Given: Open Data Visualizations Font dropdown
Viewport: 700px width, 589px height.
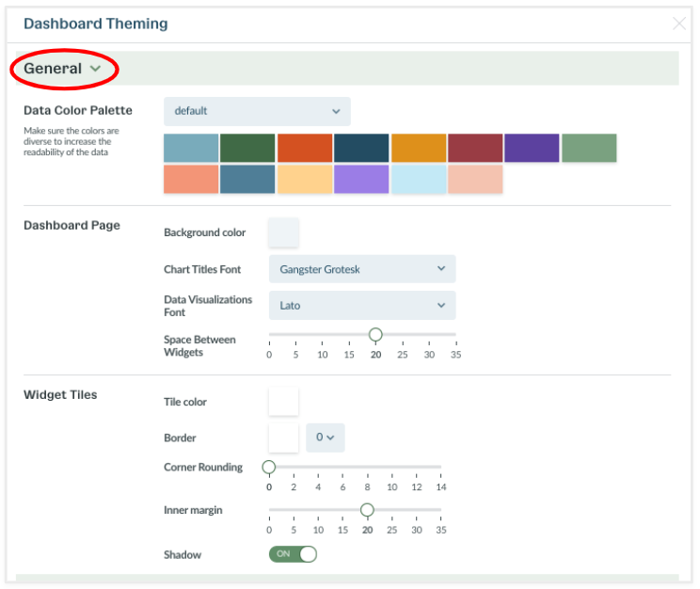Looking at the screenshot, I should 361,306.
